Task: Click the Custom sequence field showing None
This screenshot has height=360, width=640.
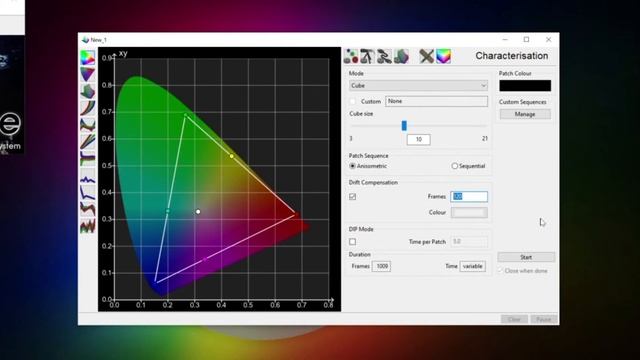Action: point(436,101)
